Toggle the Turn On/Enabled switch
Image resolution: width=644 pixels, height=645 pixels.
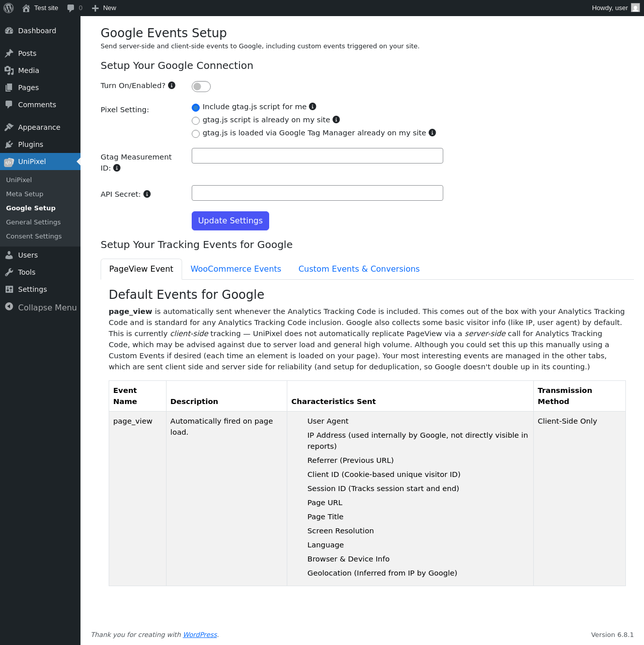(201, 87)
